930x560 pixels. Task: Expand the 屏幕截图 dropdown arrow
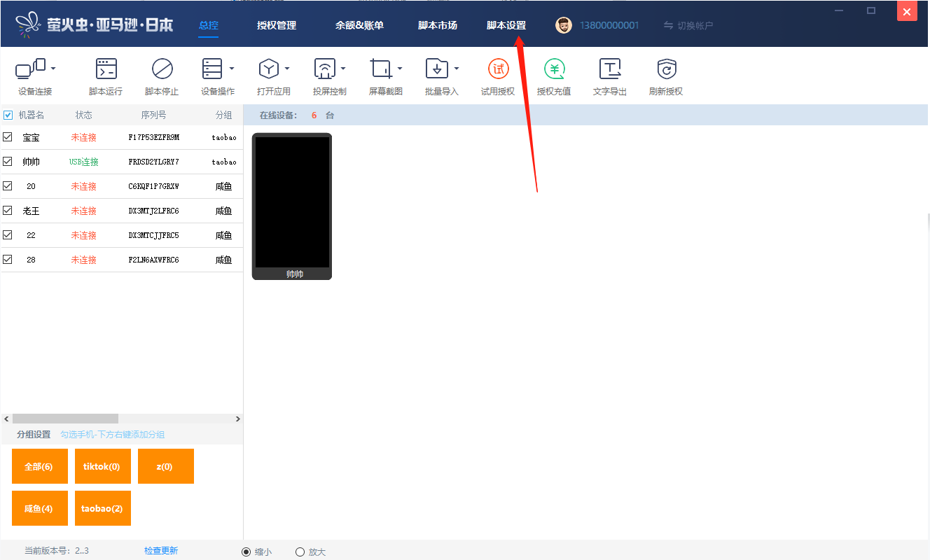click(x=400, y=69)
